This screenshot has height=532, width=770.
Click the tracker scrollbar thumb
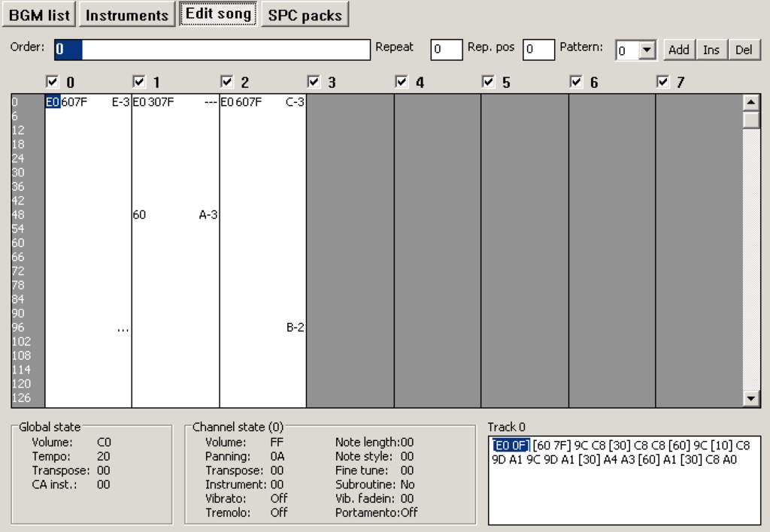click(751, 119)
